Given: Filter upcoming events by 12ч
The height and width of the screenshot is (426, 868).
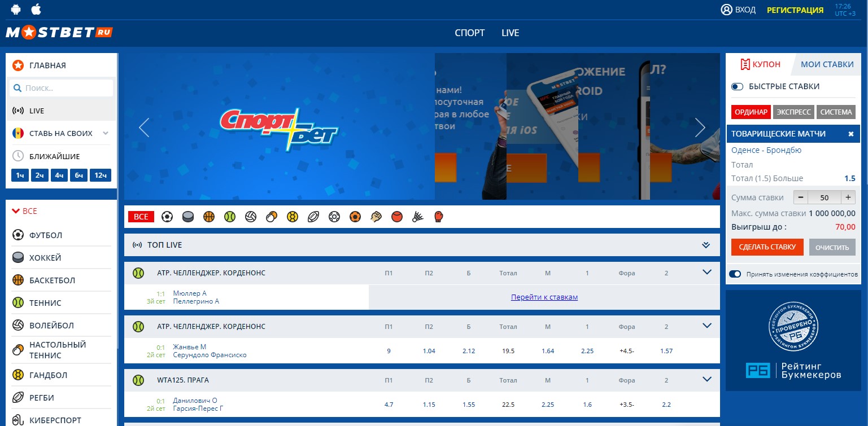Looking at the screenshot, I should (101, 175).
